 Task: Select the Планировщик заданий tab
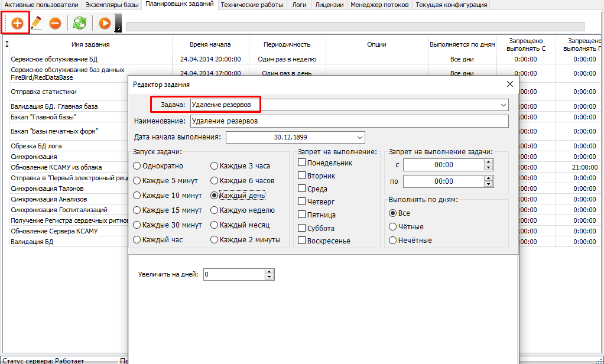point(180,5)
